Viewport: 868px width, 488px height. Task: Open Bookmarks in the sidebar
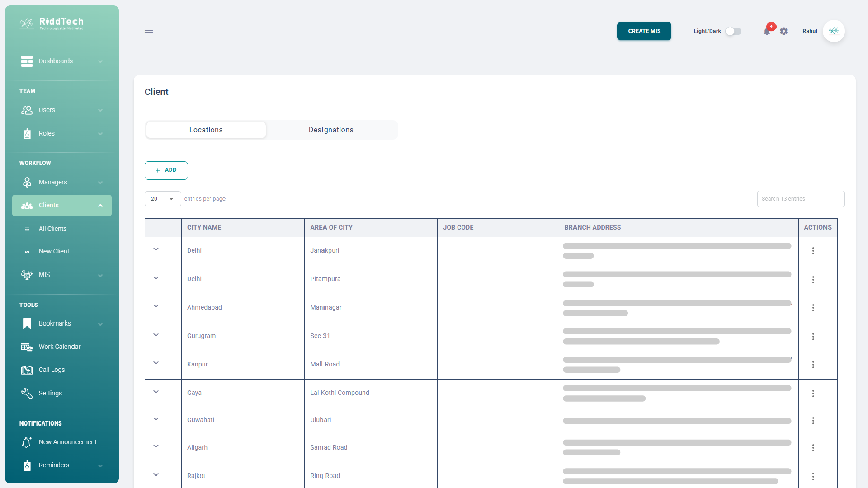tap(62, 324)
